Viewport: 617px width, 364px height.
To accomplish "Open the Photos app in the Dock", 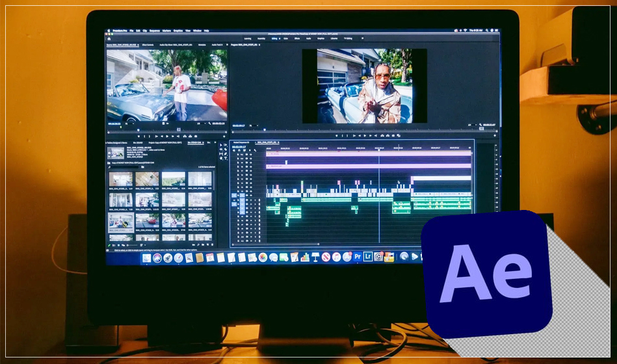I will click(263, 257).
